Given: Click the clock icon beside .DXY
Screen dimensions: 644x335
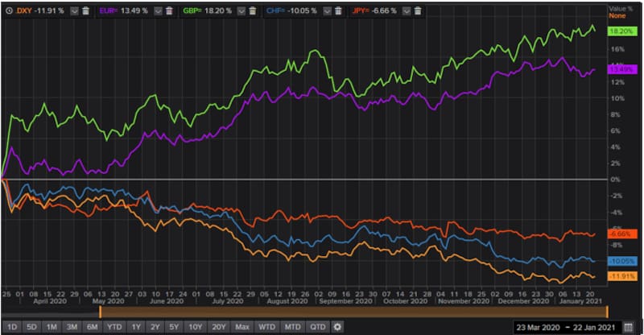Looking at the screenshot, I should click(x=7, y=10).
